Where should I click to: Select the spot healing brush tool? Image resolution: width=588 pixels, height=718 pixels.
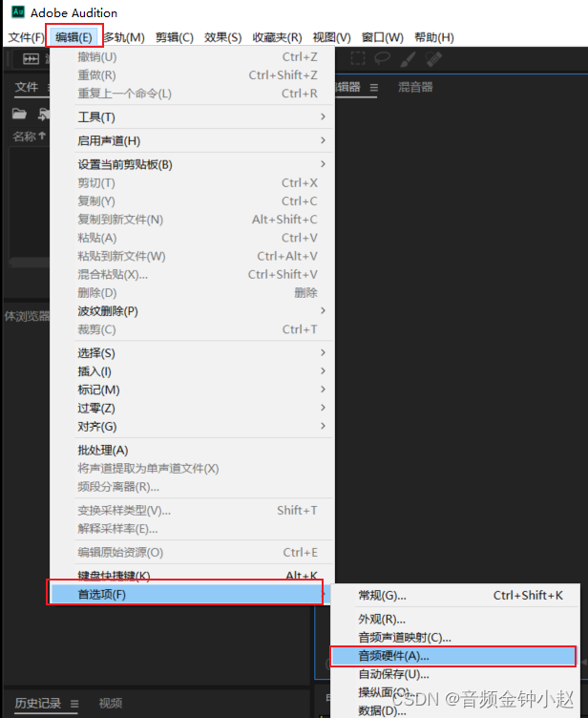[x=433, y=58]
